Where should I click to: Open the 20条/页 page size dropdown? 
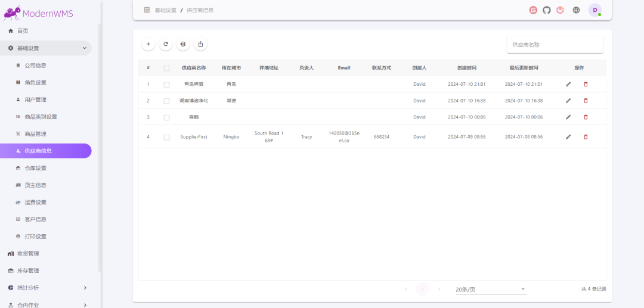click(490, 290)
